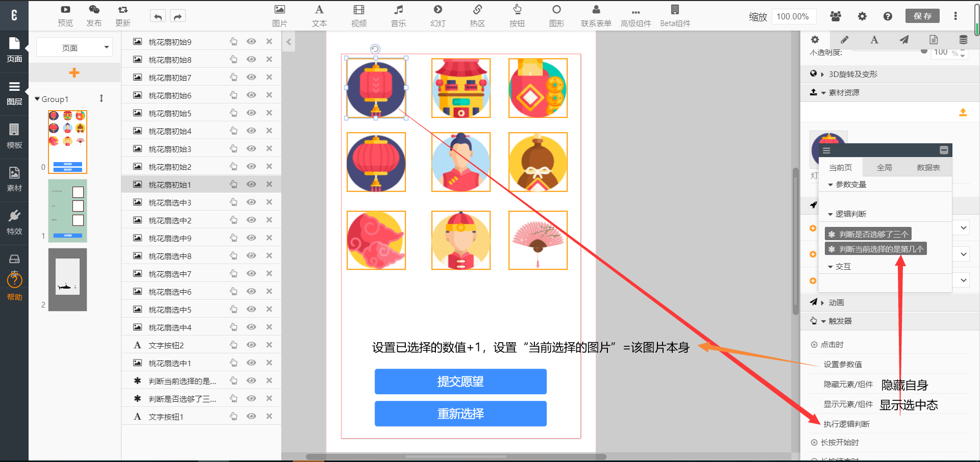Expand the 3D旋转及变形 section
This screenshot has height=462, width=980.
coord(852,74)
